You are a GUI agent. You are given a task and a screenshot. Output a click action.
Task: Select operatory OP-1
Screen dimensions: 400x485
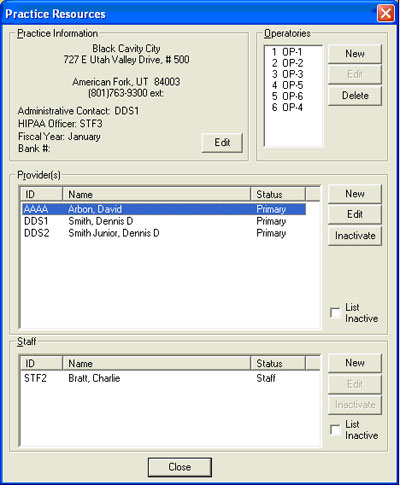click(x=287, y=52)
